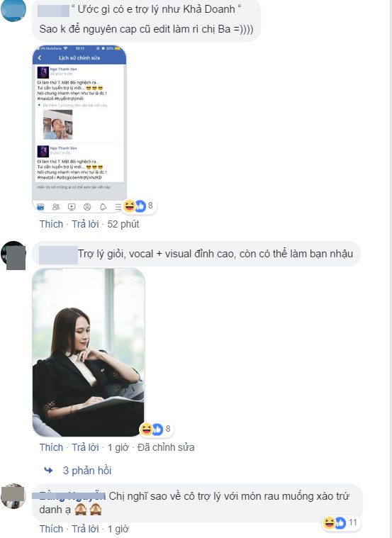Open the Đã chỉnh sửa edit history
The height and width of the screenshot is (538, 392).
(x=166, y=447)
